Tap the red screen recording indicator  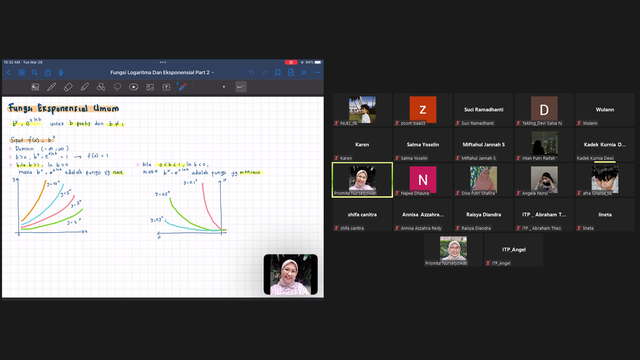(x=291, y=62)
